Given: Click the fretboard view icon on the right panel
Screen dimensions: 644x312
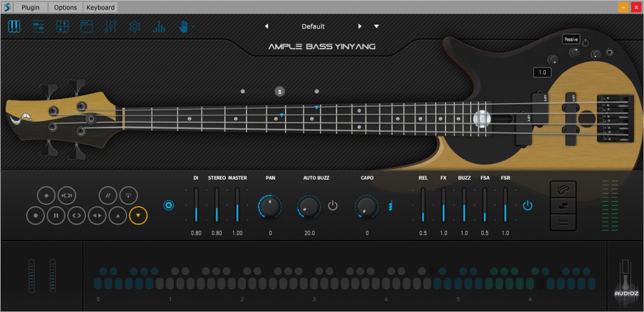Looking at the screenshot, I should click(x=563, y=189).
